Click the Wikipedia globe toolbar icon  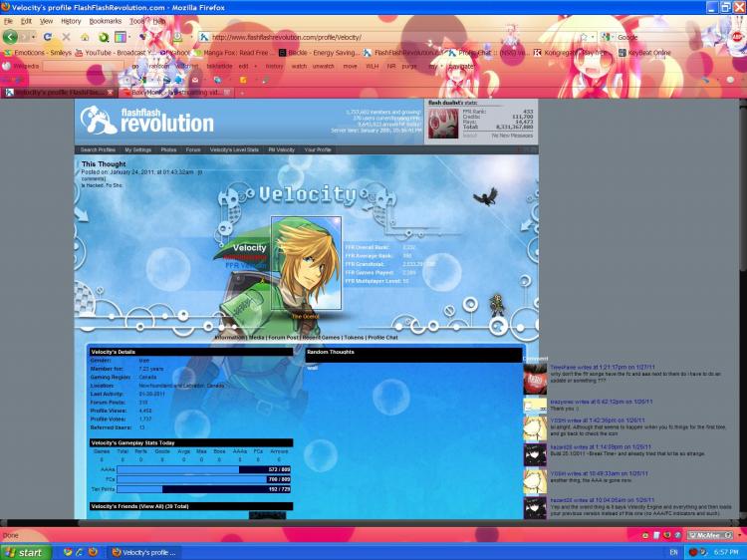[7, 66]
